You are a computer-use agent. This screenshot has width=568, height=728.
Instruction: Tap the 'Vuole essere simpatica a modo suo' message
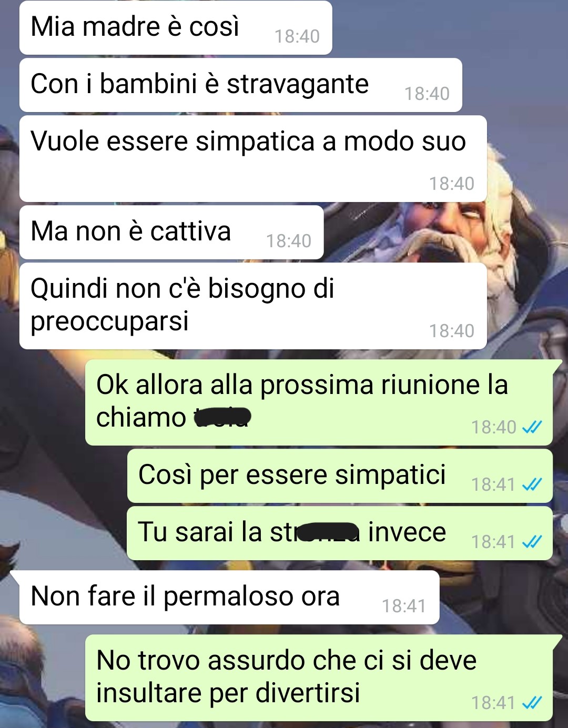[x=253, y=159]
